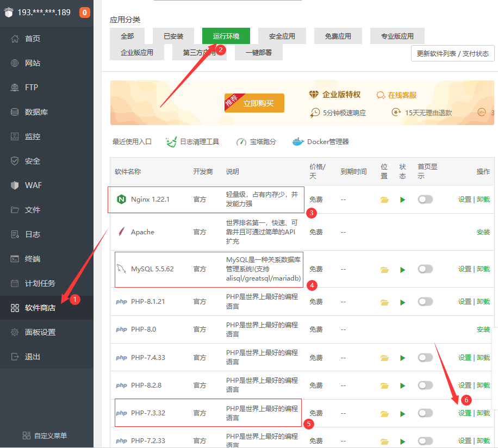The height and width of the screenshot is (448, 498).
Task: Open 设置 for PHP-8.1.21
Action: pos(465,301)
